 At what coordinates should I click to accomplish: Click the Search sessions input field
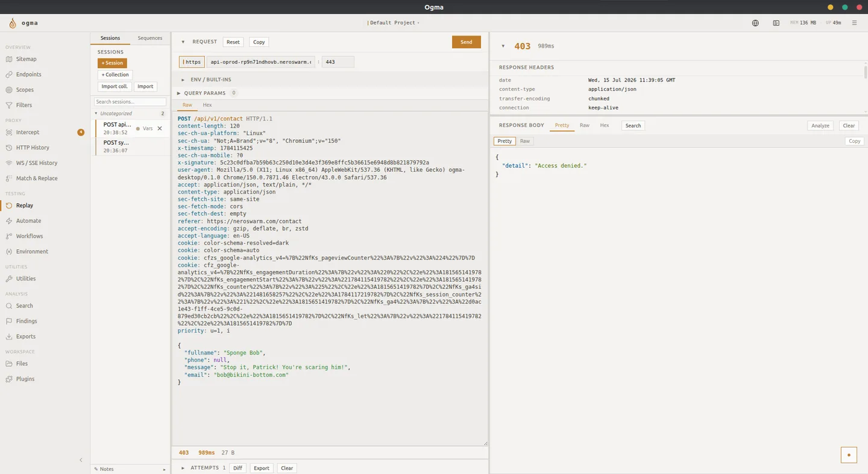click(130, 102)
